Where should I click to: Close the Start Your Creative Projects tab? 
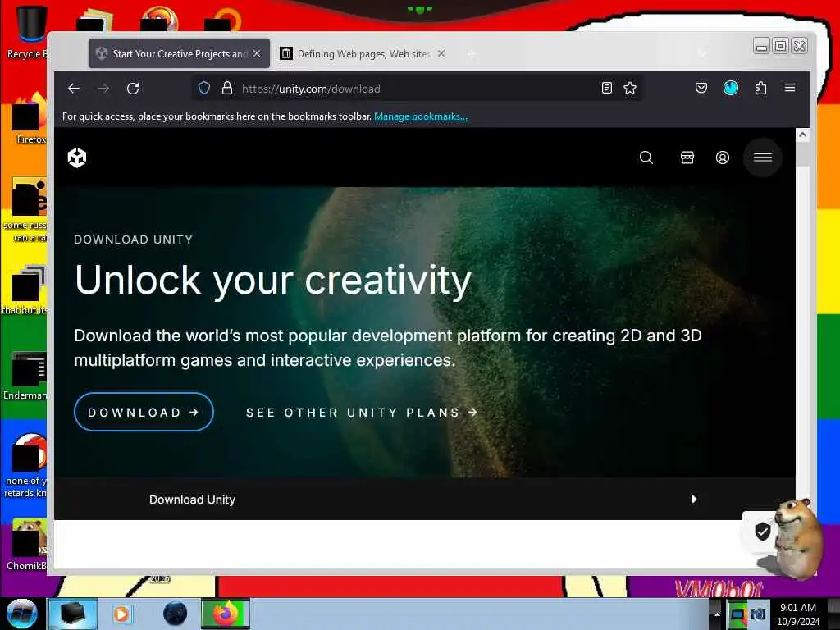coord(257,53)
